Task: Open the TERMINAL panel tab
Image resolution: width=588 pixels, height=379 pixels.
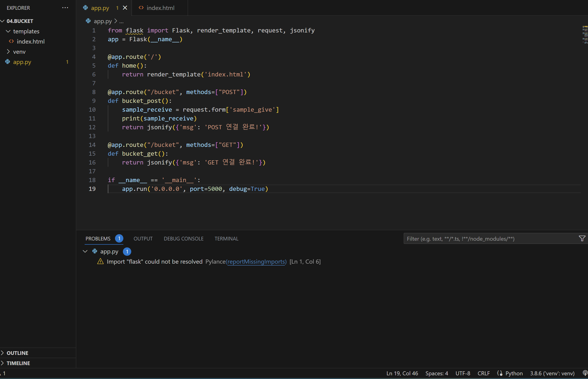Action: (x=226, y=238)
